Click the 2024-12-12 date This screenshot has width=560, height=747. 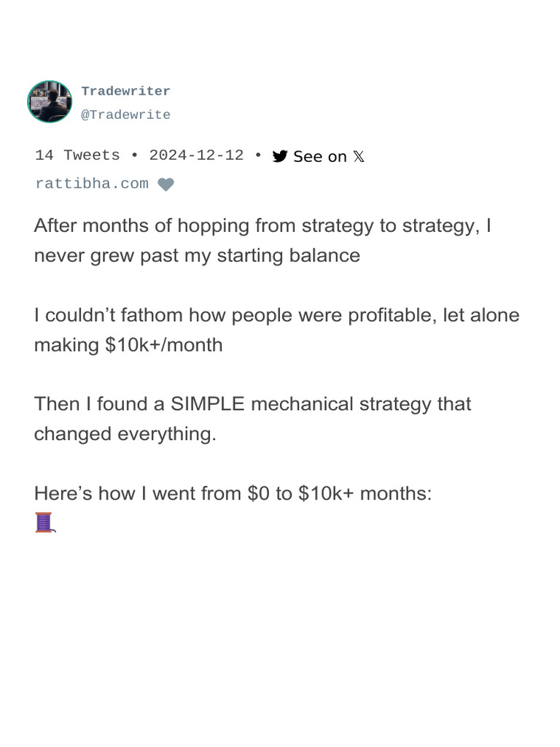click(x=196, y=155)
